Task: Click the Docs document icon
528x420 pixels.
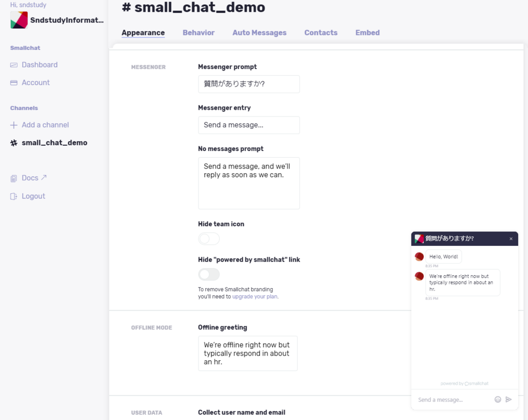Action: click(14, 178)
